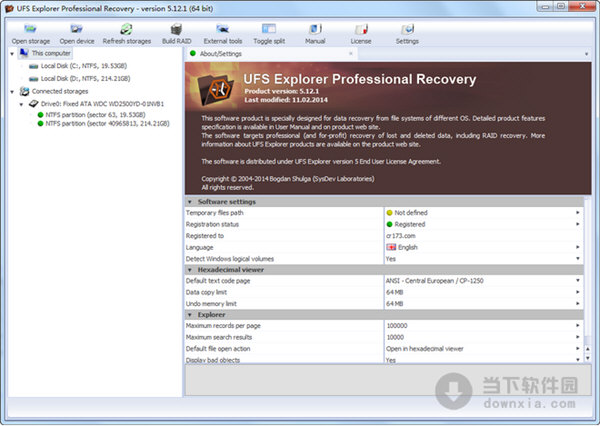The width and height of the screenshot is (600, 426).
Task: Maximize the UFS Explorer window
Action: [561, 7]
